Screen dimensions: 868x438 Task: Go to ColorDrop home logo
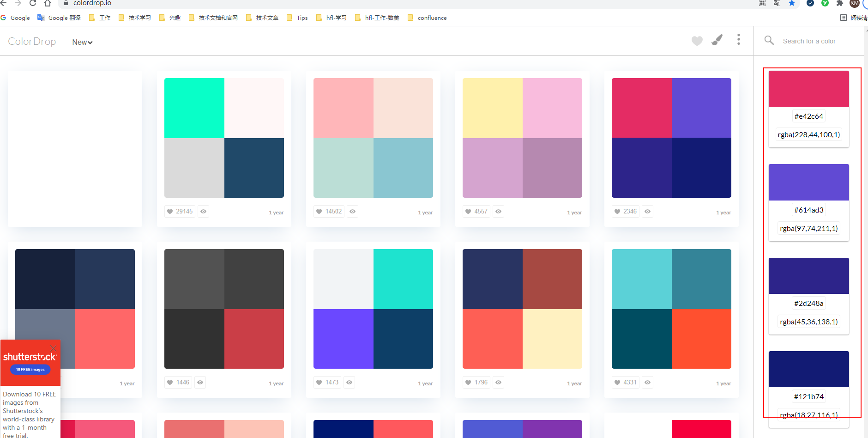(32, 42)
